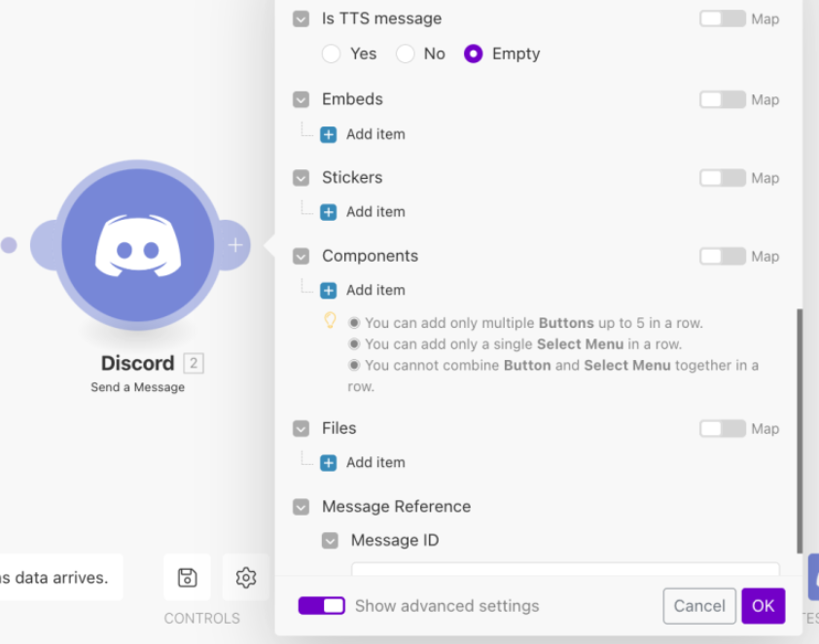Click the Send a Message subtitle
The width and height of the screenshot is (819, 644).
[138, 387]
